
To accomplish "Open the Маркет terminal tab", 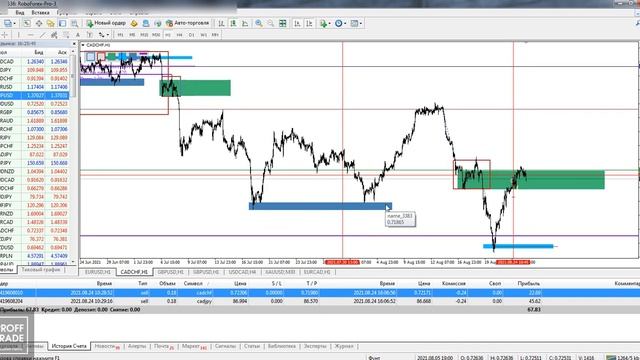I will (194, 346).
